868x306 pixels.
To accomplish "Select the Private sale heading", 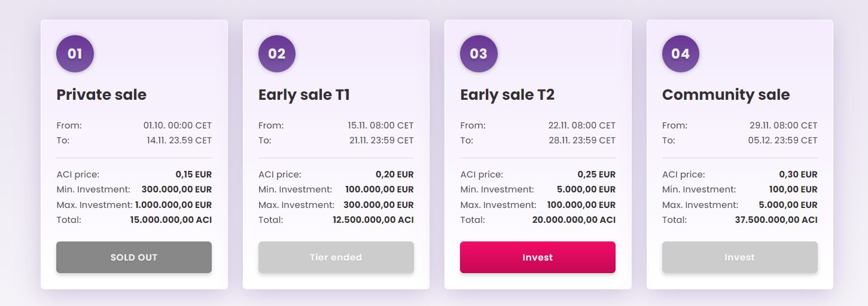I will [101, 94].
